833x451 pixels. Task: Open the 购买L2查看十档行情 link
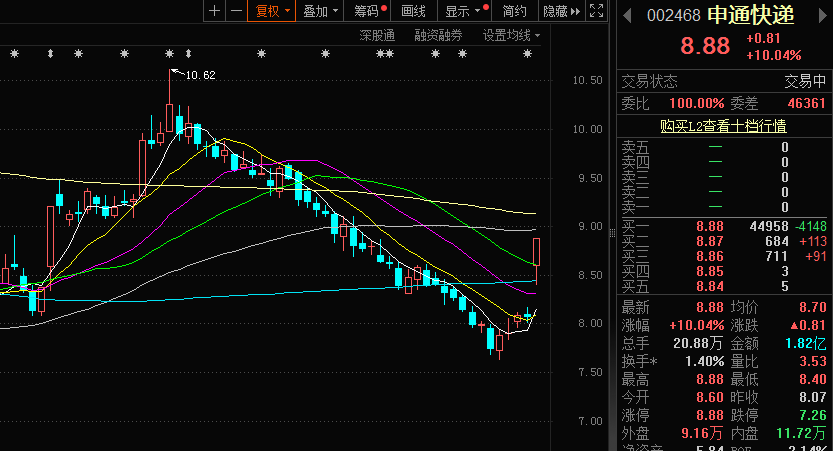pos(723,126)
